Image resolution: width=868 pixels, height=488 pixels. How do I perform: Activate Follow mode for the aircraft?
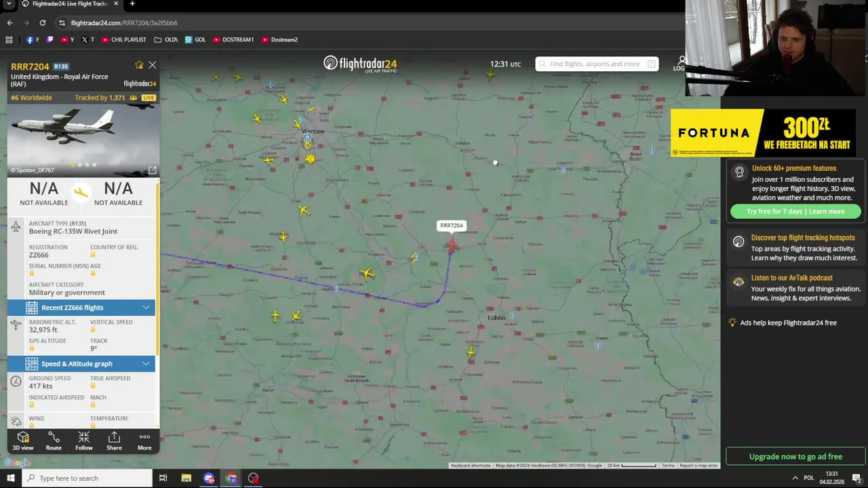pyautogui.click(x=84, y=441)
